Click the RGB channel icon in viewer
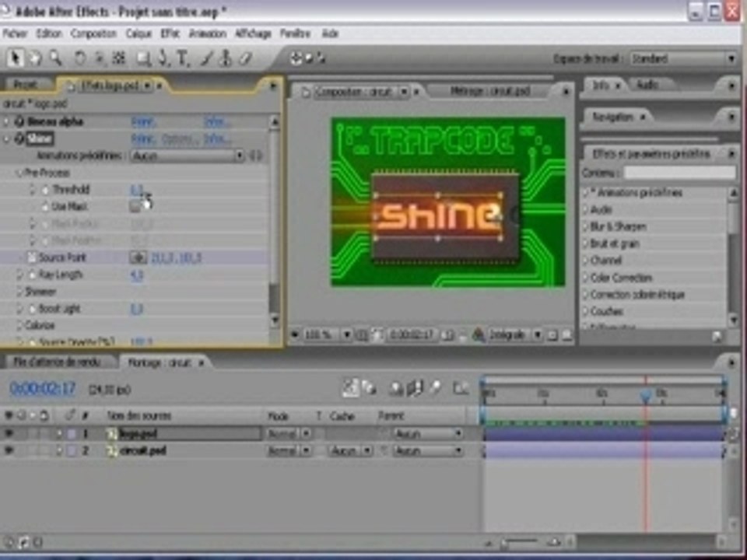This screenshot has width=747, height=560. point(478,335)
